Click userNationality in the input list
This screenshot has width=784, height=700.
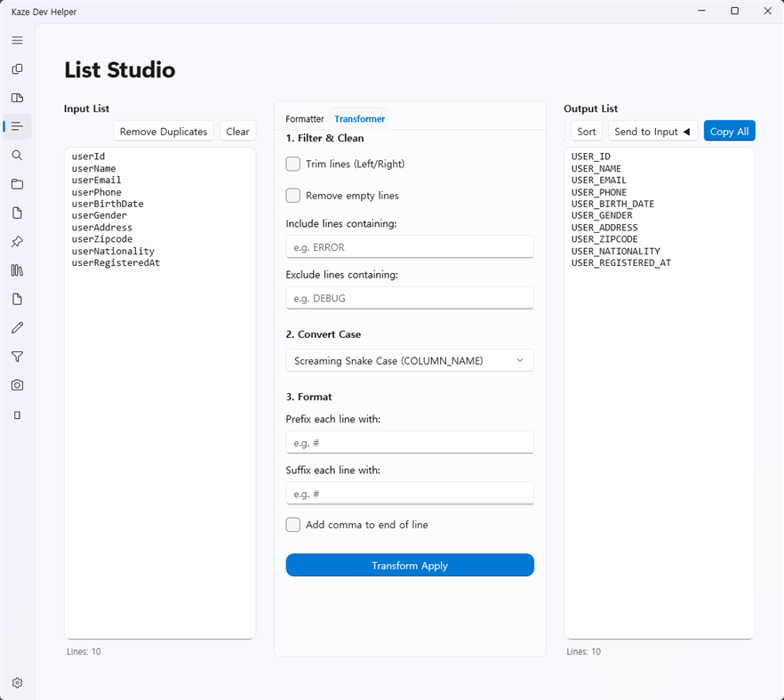113,251
